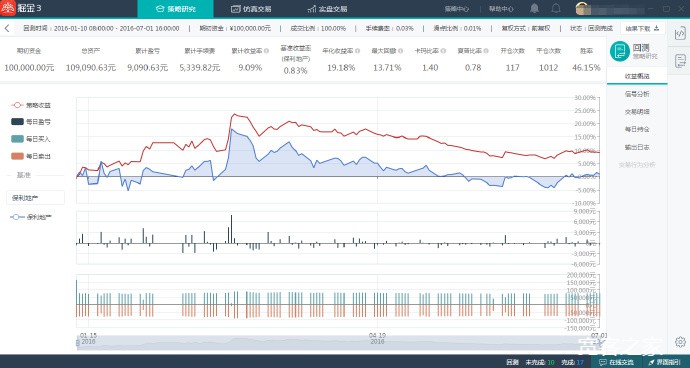
Task: Click the 01-15 date axis marker
Action: click(x=88, y=338)
